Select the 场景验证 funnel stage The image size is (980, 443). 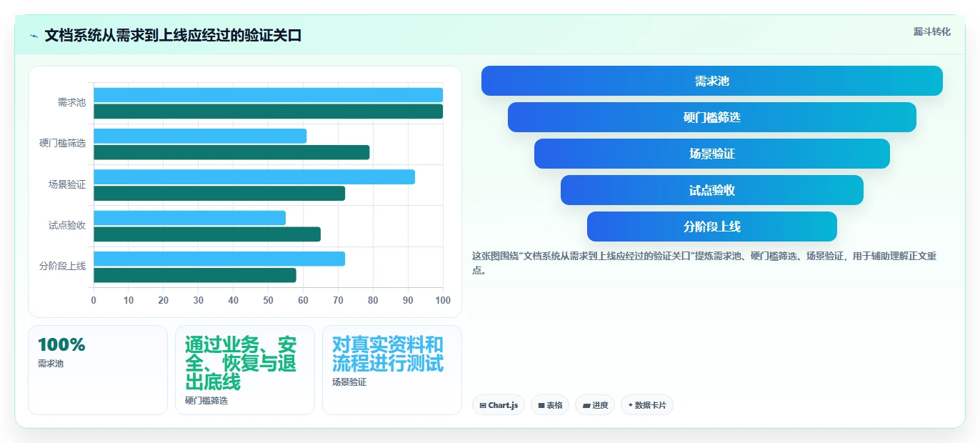pyautogui.click(x=712, y=154)
